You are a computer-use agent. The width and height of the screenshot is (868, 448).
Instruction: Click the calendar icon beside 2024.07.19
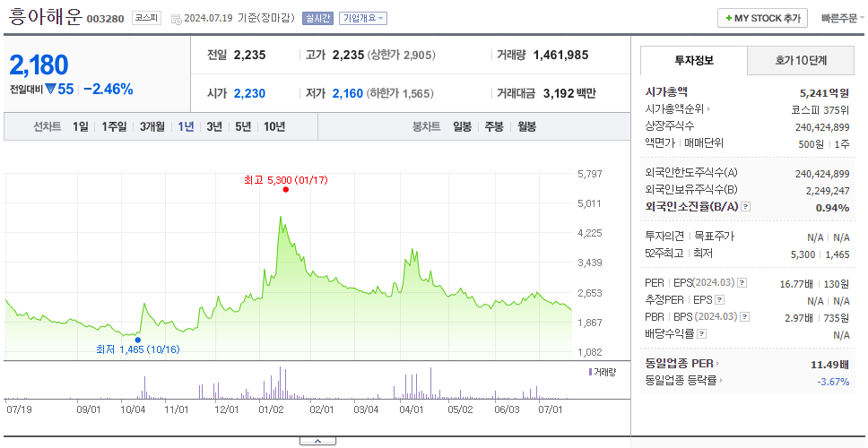tap(176, 19)
